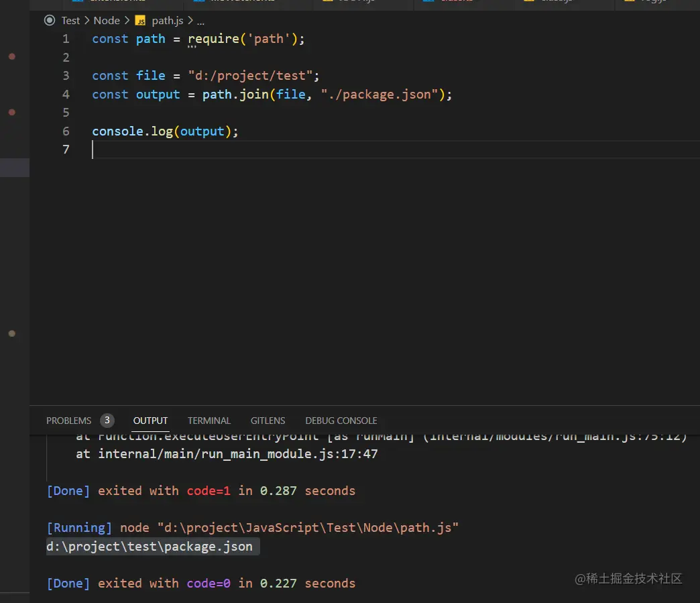The width and height of the screenshot is (700, 603).
Task: Click the JS file icon in breadcrumb
Action: (140, 21)
